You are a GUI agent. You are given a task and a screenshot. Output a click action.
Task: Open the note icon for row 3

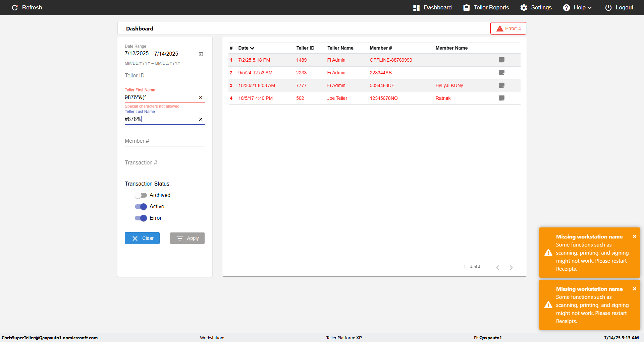502,85
